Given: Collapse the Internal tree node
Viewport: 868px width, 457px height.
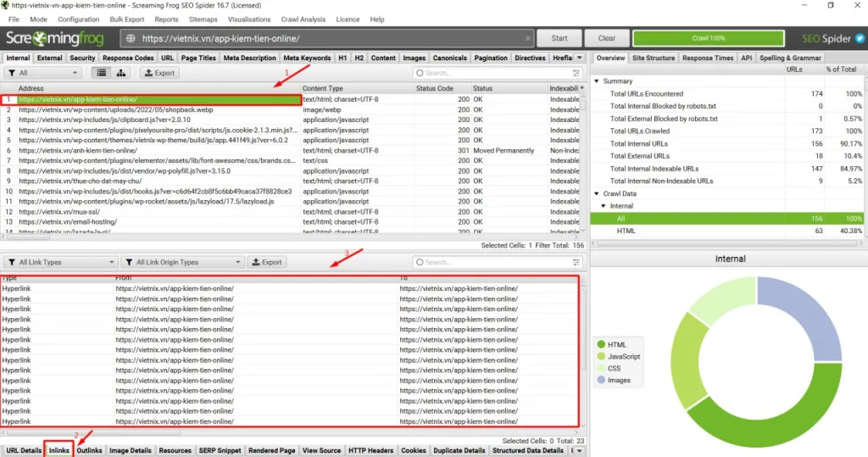Looking at the screenshot, I should click(604, 205).
